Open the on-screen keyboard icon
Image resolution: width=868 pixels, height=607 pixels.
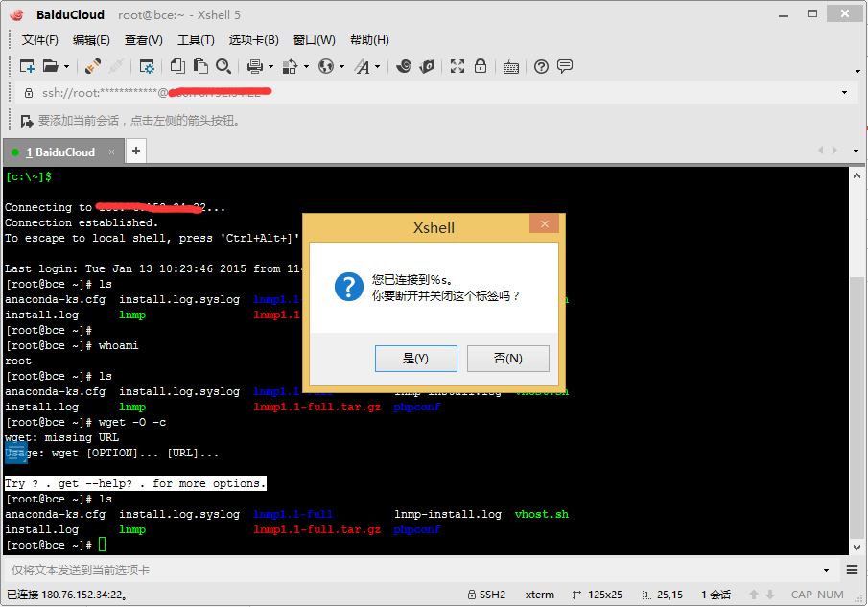pos(511,66)
